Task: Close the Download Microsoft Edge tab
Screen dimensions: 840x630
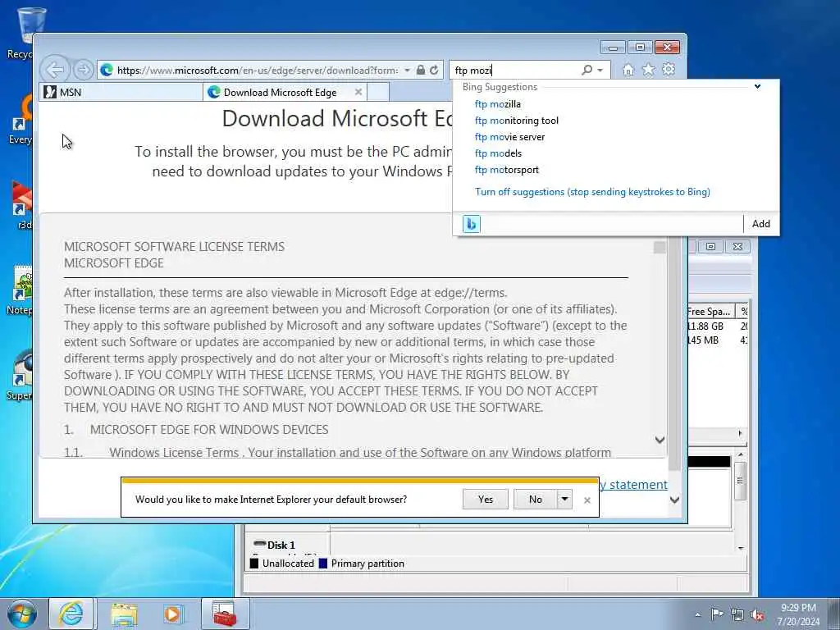Action: [358, 92]
